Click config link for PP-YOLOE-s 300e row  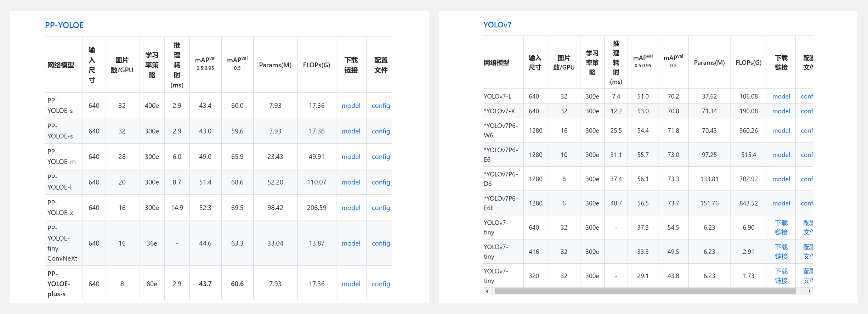pyautogui.click(x=381, y=131)
